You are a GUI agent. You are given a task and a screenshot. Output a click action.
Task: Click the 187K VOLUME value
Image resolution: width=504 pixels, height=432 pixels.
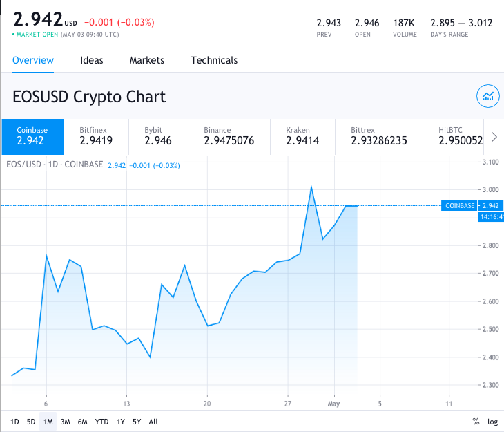(404, 23)
